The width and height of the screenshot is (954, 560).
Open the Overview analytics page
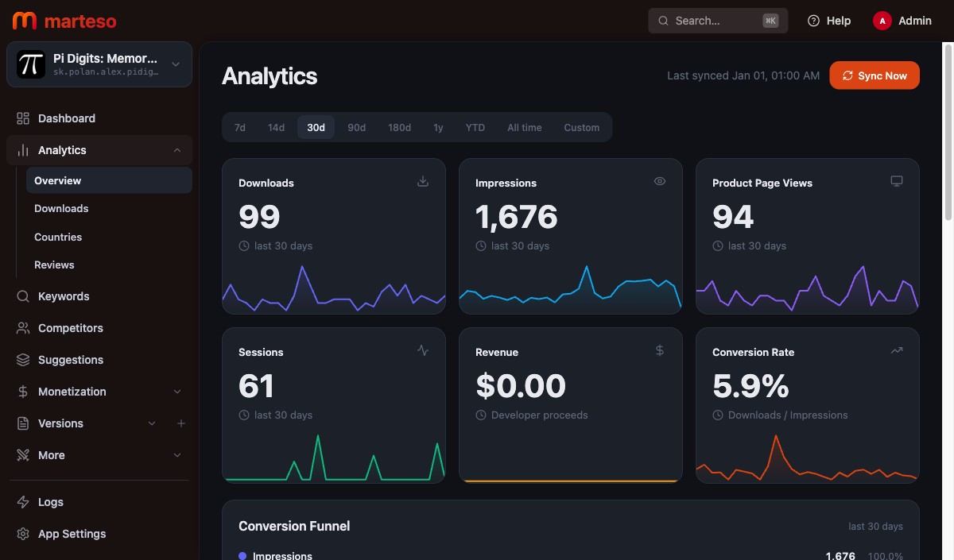(x=109, y=180)
